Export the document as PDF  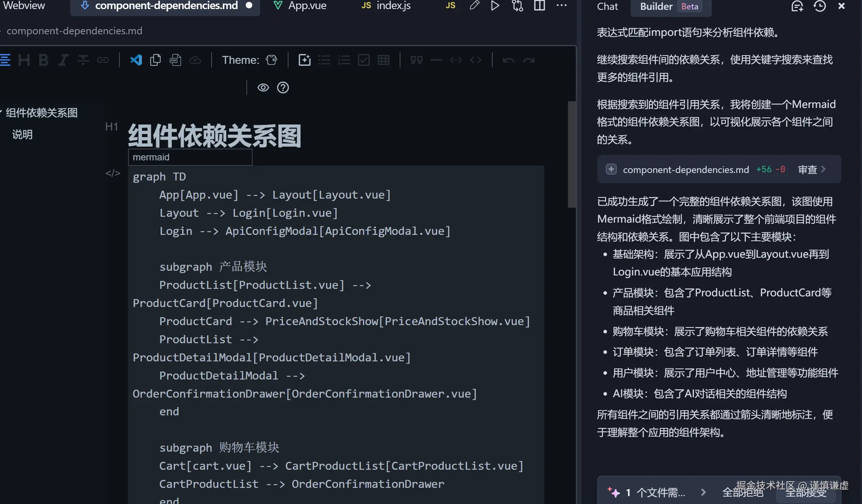(176, 60)
